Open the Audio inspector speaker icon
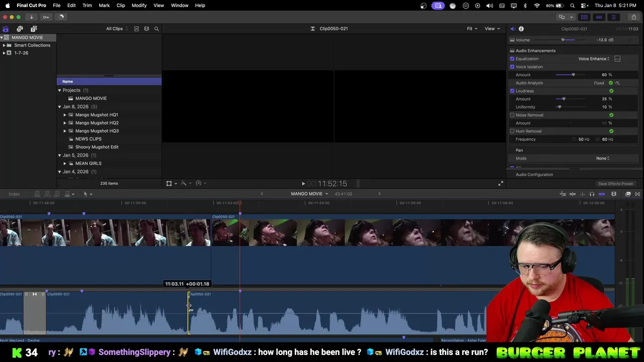The image size is (644, 362). 512,29
